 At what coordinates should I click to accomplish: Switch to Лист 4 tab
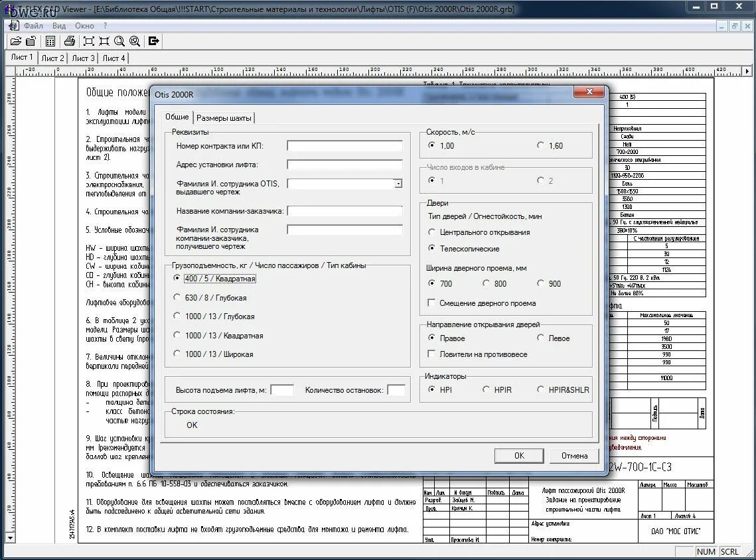click(x=113, y=58)
